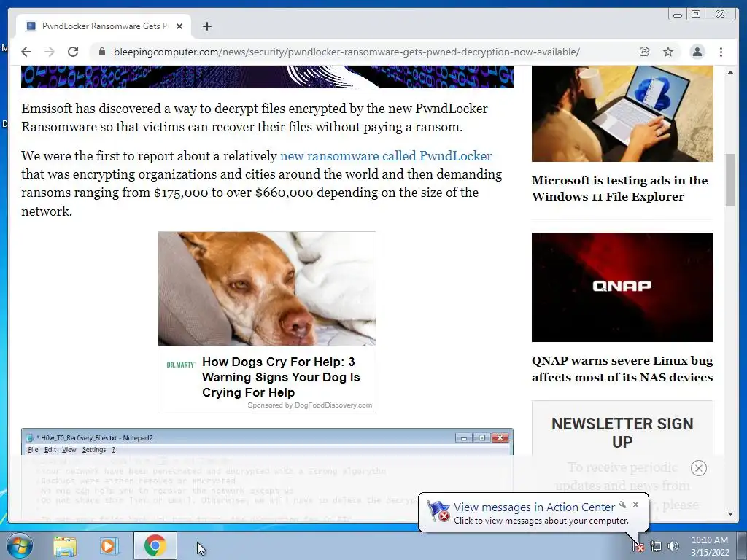Image resolution: width=747 pixels, height=560 pixels.
Task: Click the vertical scrollbar thumb
Action: (731, 180)
